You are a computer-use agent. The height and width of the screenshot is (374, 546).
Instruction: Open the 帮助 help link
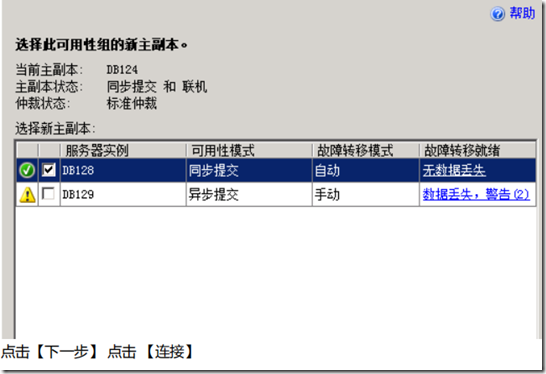coord(522,13)
